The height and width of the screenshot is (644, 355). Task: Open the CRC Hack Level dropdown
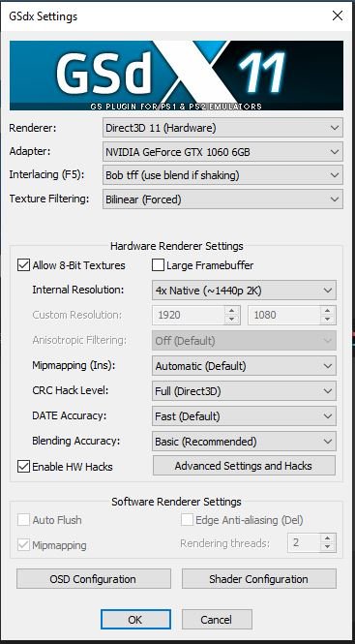pos(244,391)
